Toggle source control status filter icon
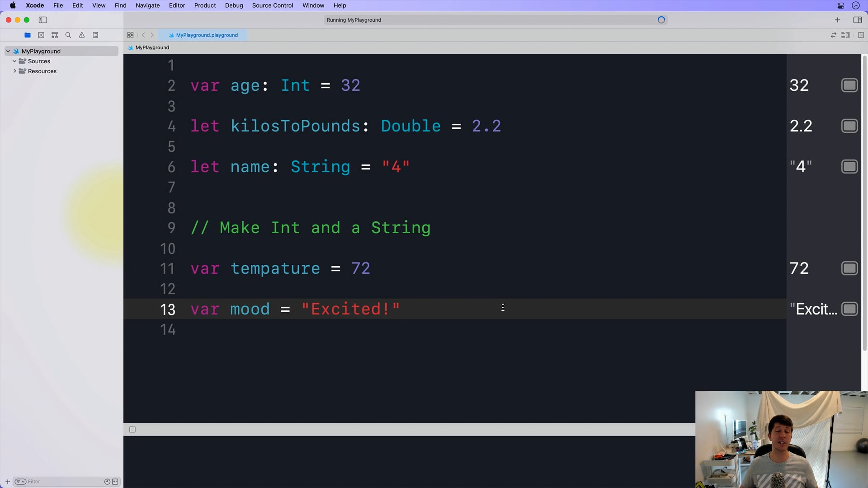The image size is (868, 488). click(115, 482)
